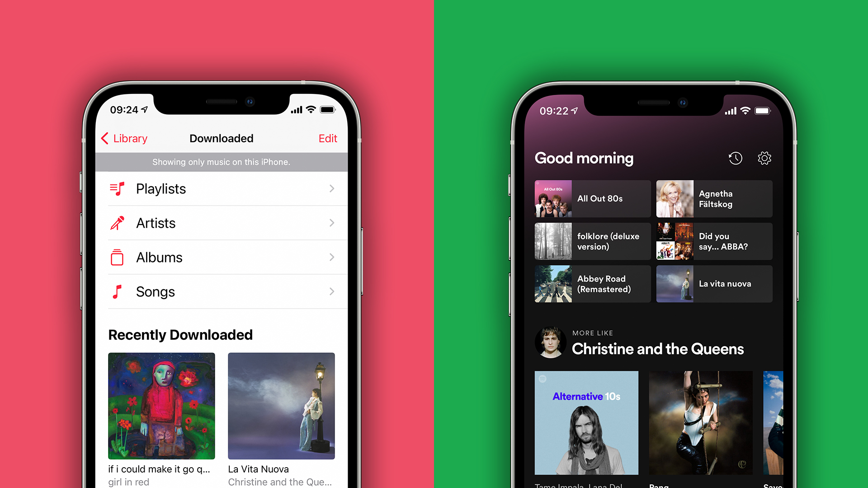Click the Settings gear icon on Spotify
The width and height of the screenshot is (868, 488).
coord(763,157)
